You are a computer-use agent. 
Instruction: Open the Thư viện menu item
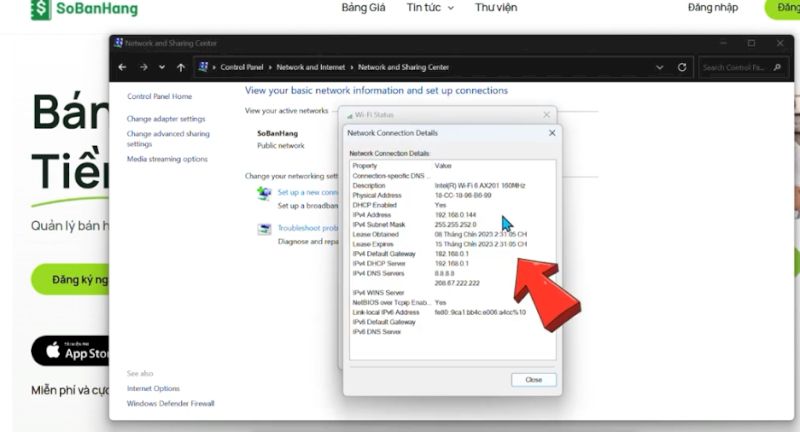coord(496,8)
